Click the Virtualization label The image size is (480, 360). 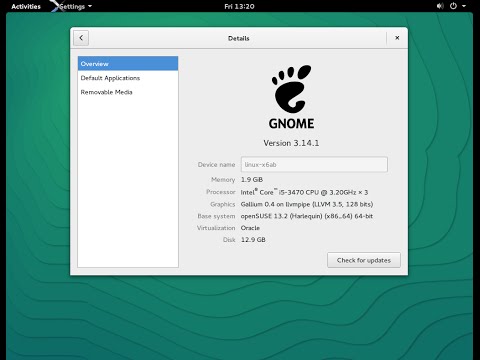pyautogui.click(x=216, y=228)
